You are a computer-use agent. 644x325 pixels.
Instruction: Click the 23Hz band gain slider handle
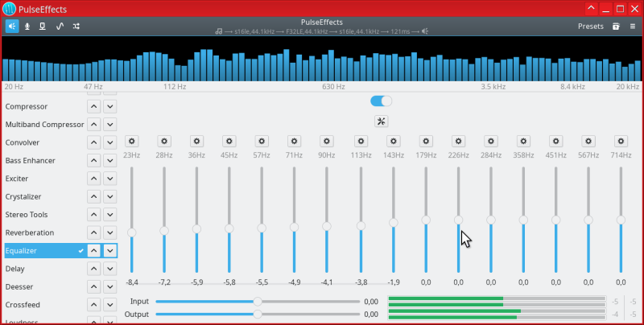click(x=131, y=232)
